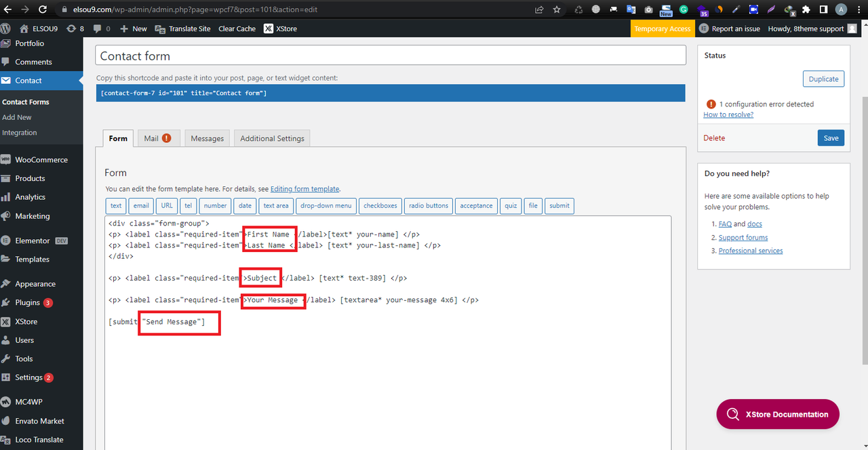Open the XStore Documentation button
This screenshot has height=450, width=868.
(778, 414)
